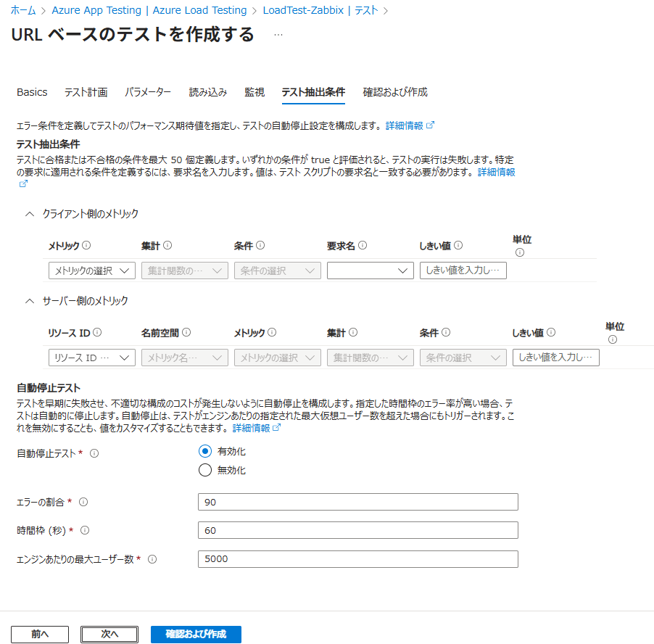Select the 有効化 radio button

(205, 451)
